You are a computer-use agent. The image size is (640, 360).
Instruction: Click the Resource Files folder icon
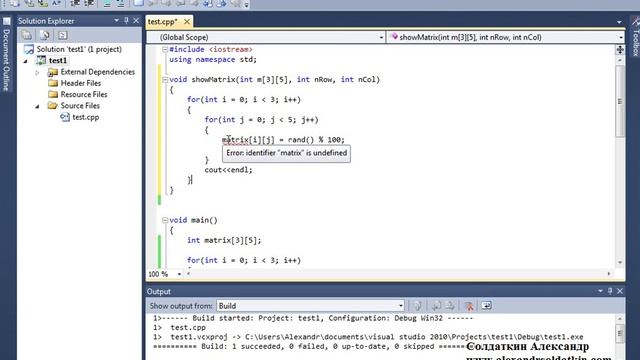coord(53,94)
